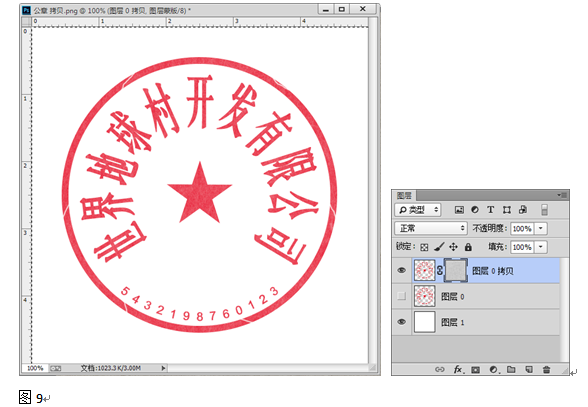This screenshot has height=407, width=588.
Task: Open the 填充 fill dropdown arrow
Action: tap(540, 247)
